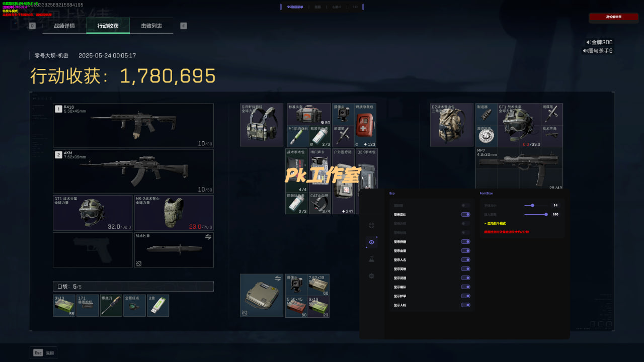Select the camera inside the safe box

coord(296,285)
